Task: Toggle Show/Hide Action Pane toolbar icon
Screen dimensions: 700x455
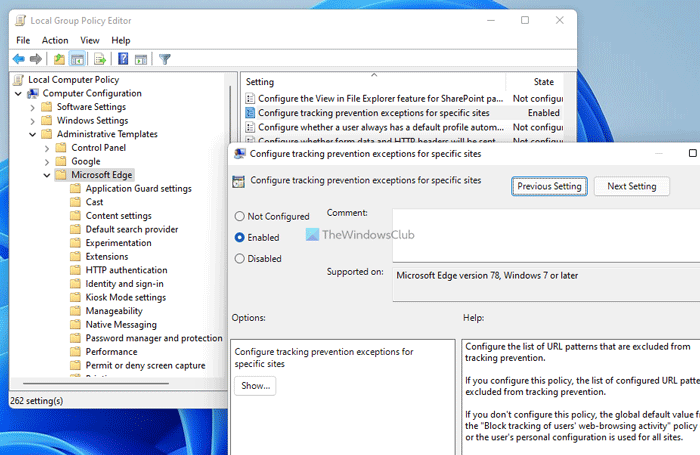Action: pyautogui.click(x=141, y=58)
